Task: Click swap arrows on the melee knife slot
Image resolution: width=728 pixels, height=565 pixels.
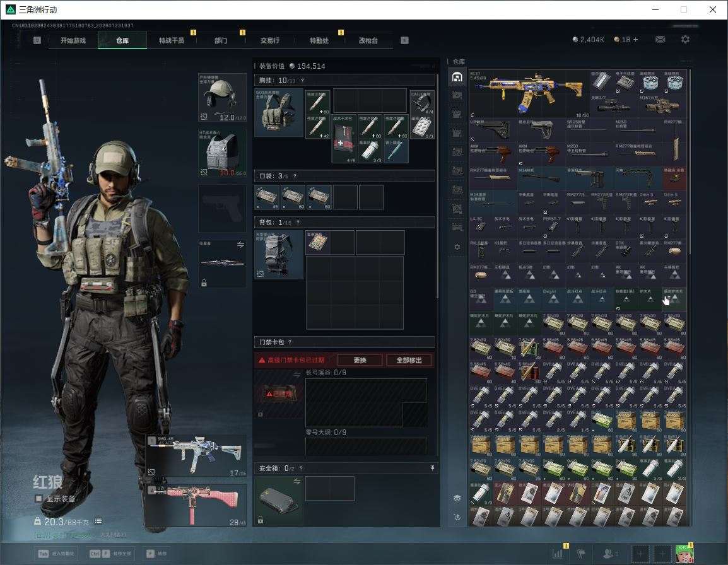Action: tap(240, 245)
